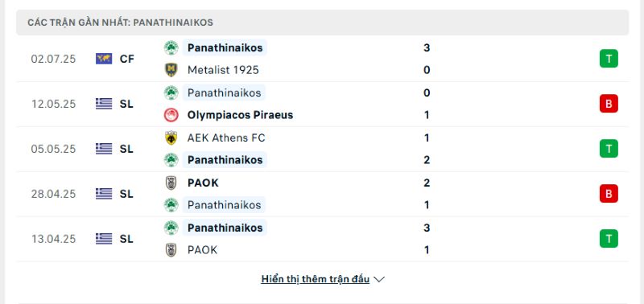Click the world flag icon beside CF
Image resolution: width=644 pixels, height=304 pixels.
coord(104,59)
